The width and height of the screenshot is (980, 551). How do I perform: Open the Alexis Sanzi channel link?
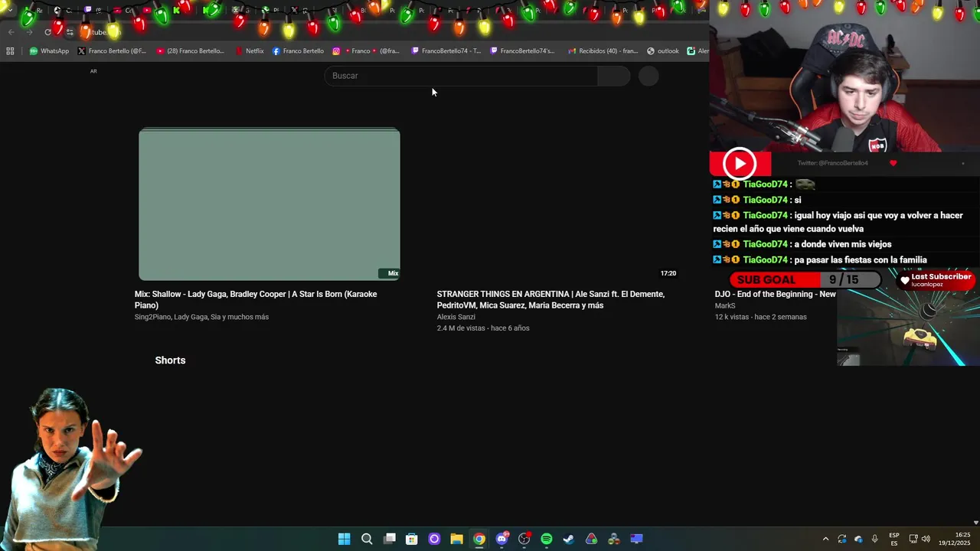(456, 317)
